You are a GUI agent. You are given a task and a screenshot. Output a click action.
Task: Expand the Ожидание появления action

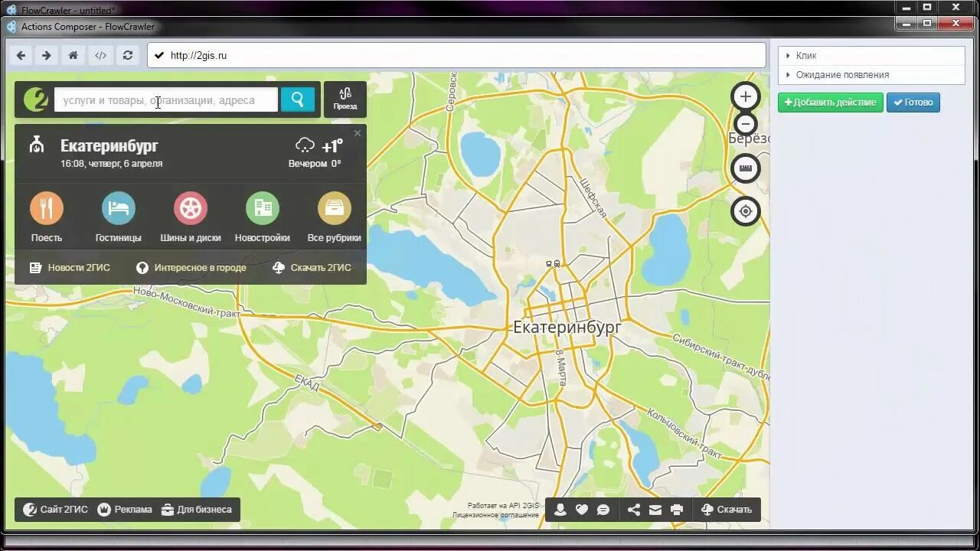(871, 75)
